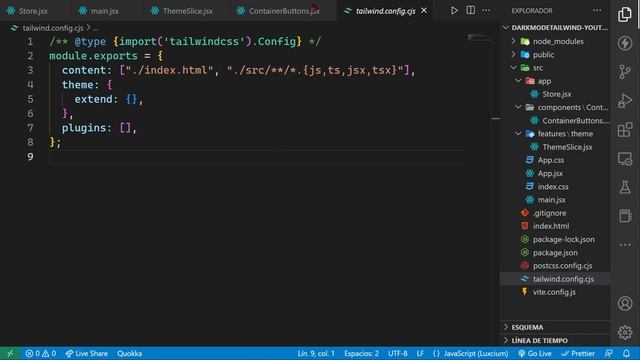Start a Live Share session
This screenshot has width=640, height=360.
tap(87, 353)
